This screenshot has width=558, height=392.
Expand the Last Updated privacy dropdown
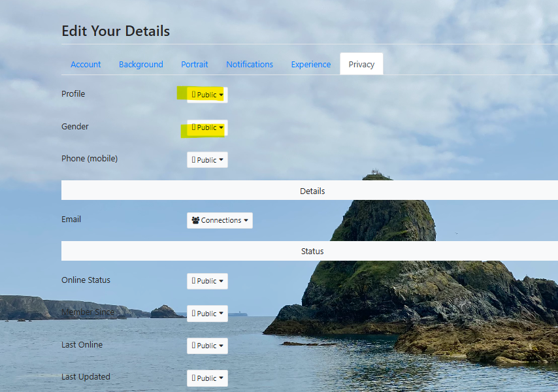click(207, 378)
